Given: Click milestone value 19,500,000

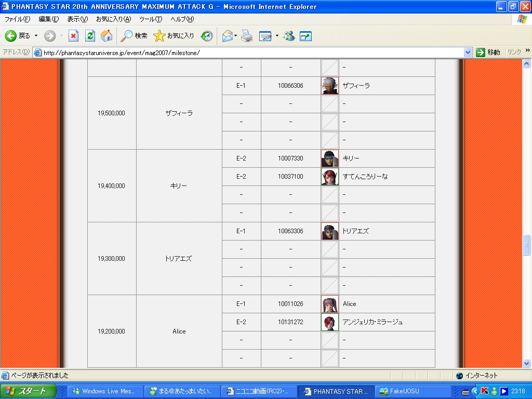Looking at the screenshot, I should (x=111, y=113).
